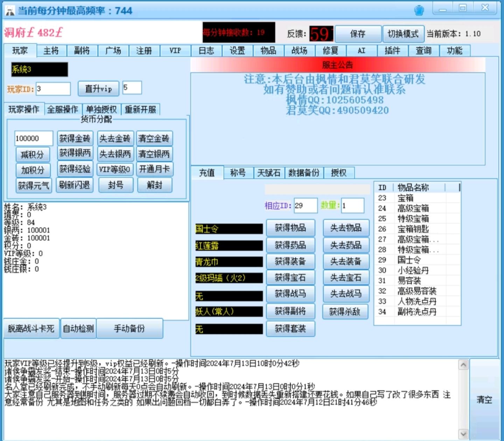
Task: Open the 战场 tab
Action: [299, 51]
